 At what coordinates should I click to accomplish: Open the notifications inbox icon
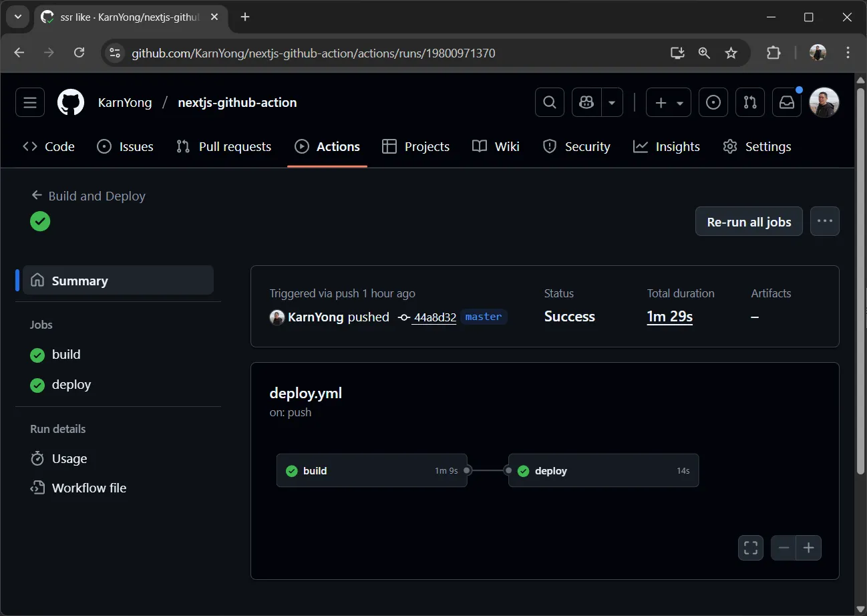(x=786, y=102)
